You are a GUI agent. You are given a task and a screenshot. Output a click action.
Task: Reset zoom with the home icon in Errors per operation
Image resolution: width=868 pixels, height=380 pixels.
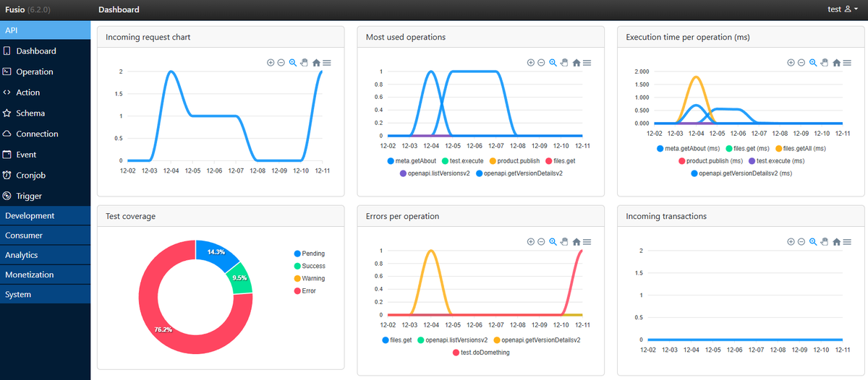click(x=576, y=242)
